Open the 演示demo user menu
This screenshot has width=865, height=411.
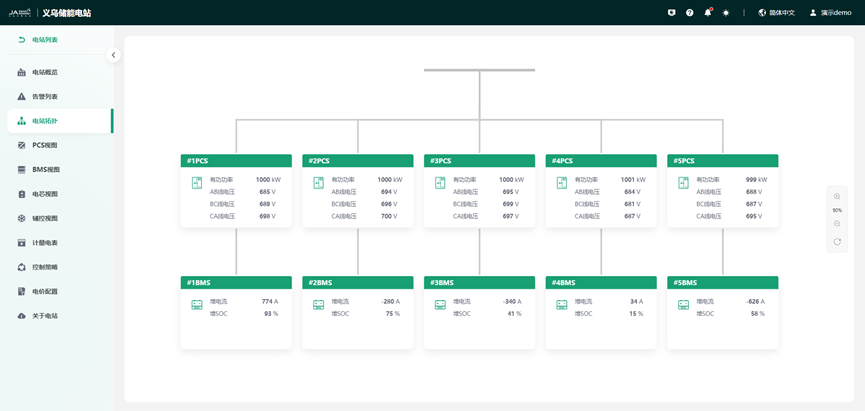tap(830, 12)
